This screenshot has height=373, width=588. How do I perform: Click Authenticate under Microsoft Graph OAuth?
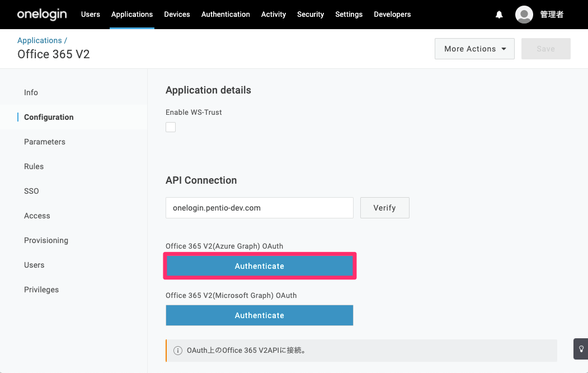[260, 315]
